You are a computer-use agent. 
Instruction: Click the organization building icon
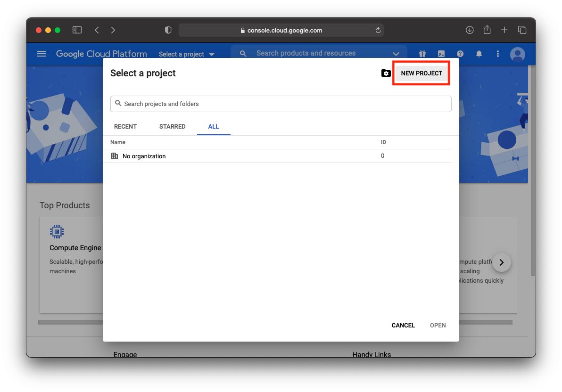115,156
